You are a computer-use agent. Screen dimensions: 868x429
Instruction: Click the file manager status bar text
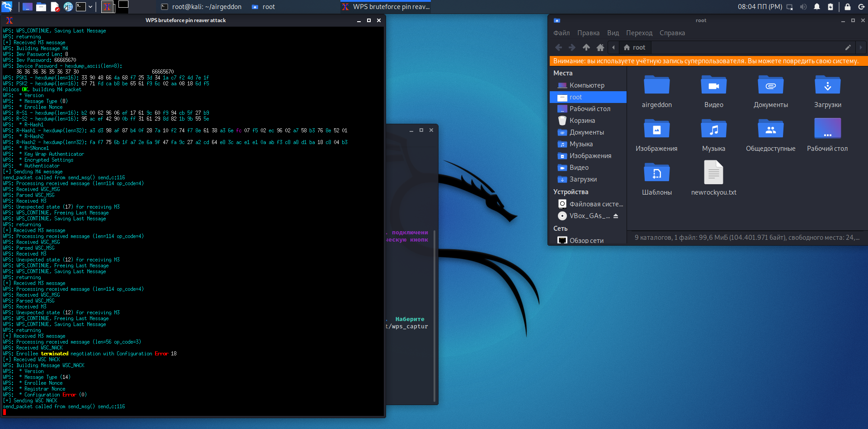pos(747,238)
